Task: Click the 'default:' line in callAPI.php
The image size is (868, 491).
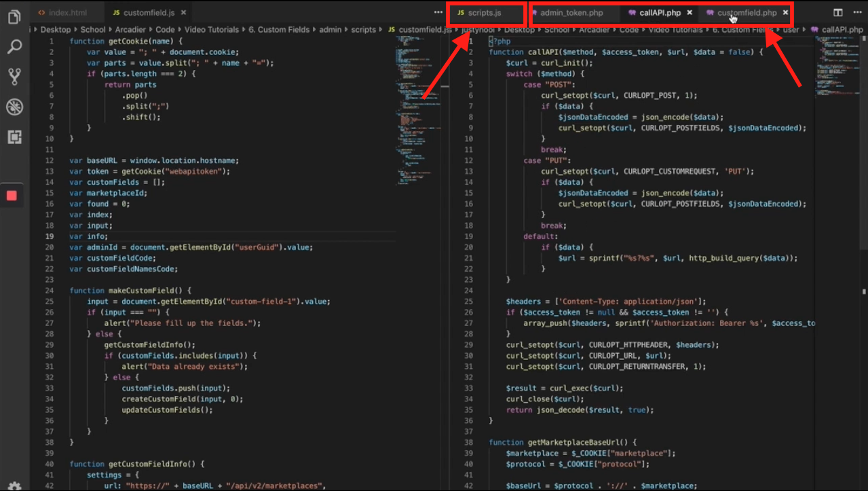Action: coord(541,236)
